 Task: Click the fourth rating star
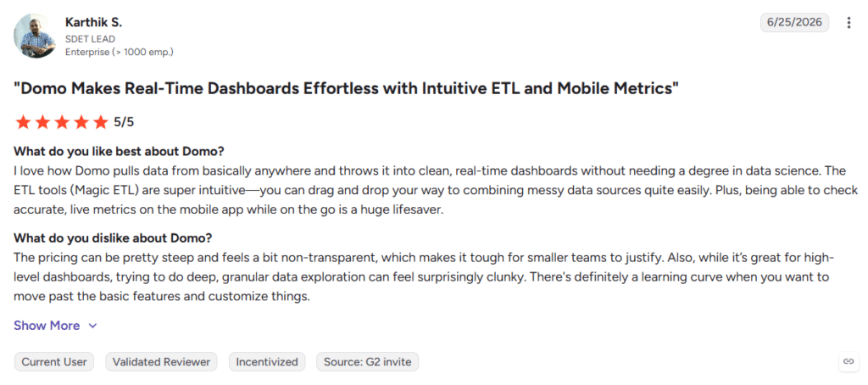81,122
